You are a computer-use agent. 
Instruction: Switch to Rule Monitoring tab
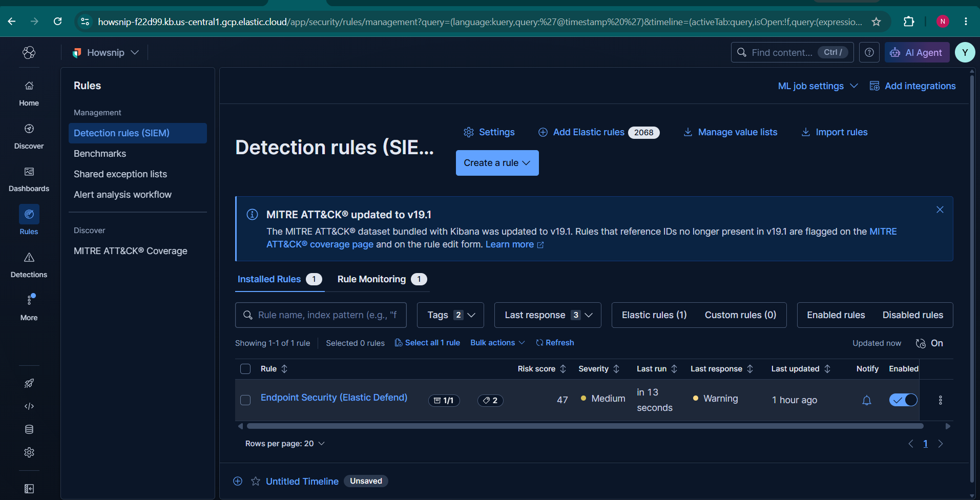pos(382,279)
